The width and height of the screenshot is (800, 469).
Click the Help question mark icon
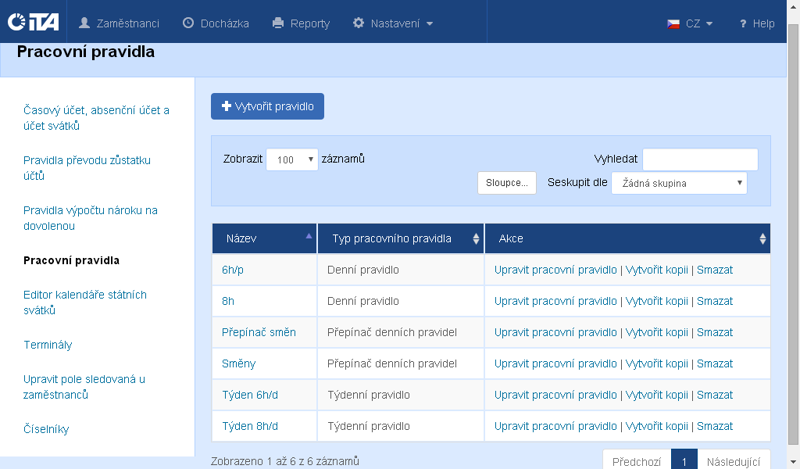743,23
